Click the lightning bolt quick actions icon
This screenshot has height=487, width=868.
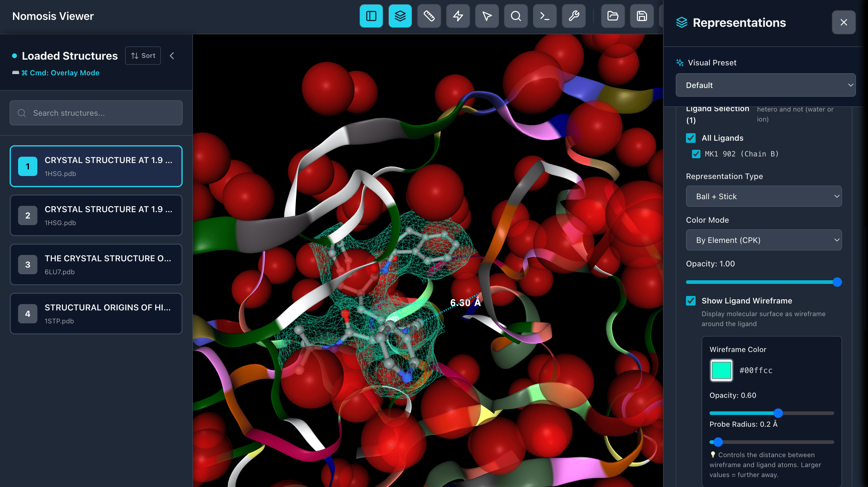click(458, 16)
